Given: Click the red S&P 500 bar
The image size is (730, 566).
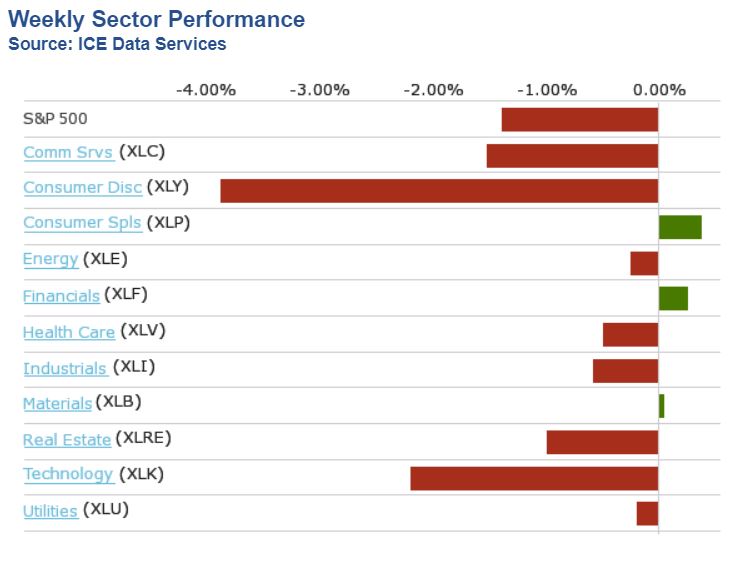Looking at the screenshot, I should point(579,120).
